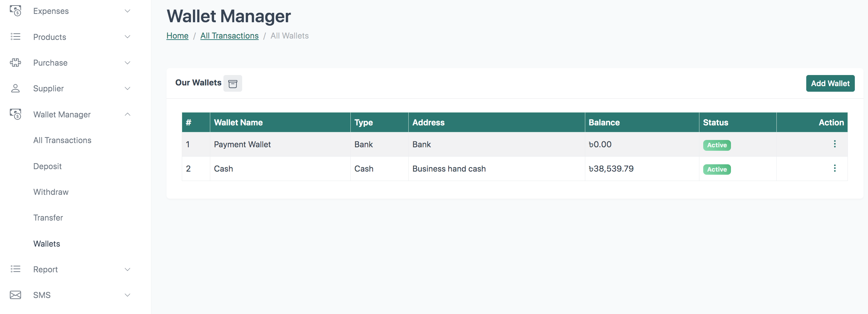Click the Expenses money icon in the sidebar

pos(15,11)
